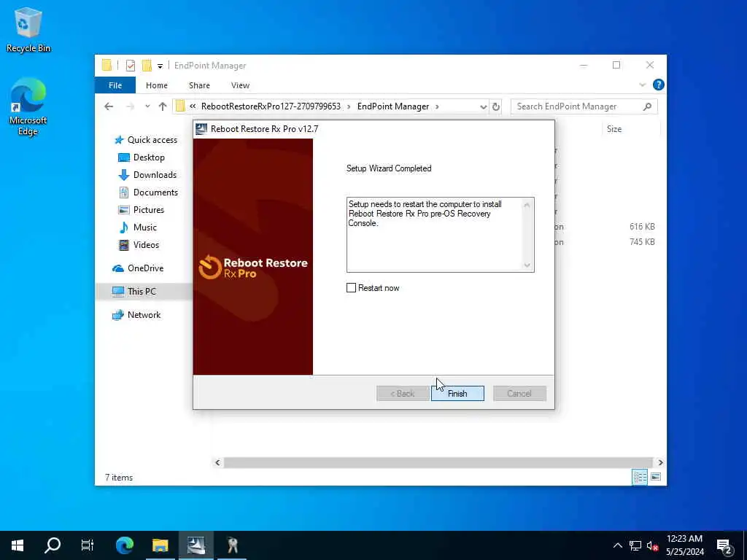Open Desktop in navigation pane
The width and height of the screenshot is (747, 560).
pos(149,157)
